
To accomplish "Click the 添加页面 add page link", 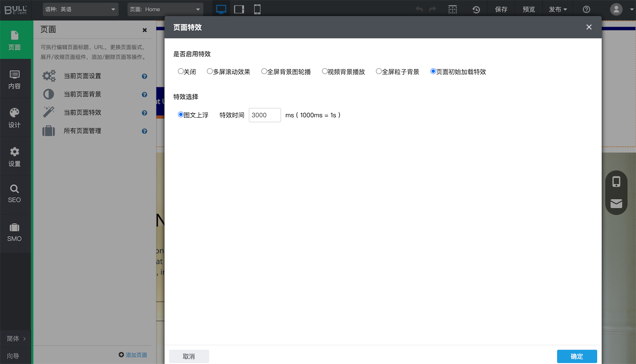I will (x=133, y=355).
